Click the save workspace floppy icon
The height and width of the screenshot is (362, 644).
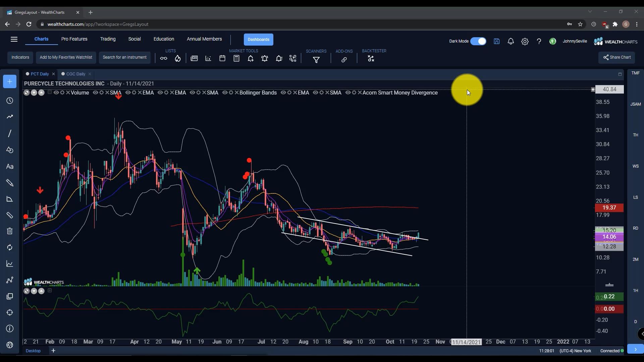497,41
